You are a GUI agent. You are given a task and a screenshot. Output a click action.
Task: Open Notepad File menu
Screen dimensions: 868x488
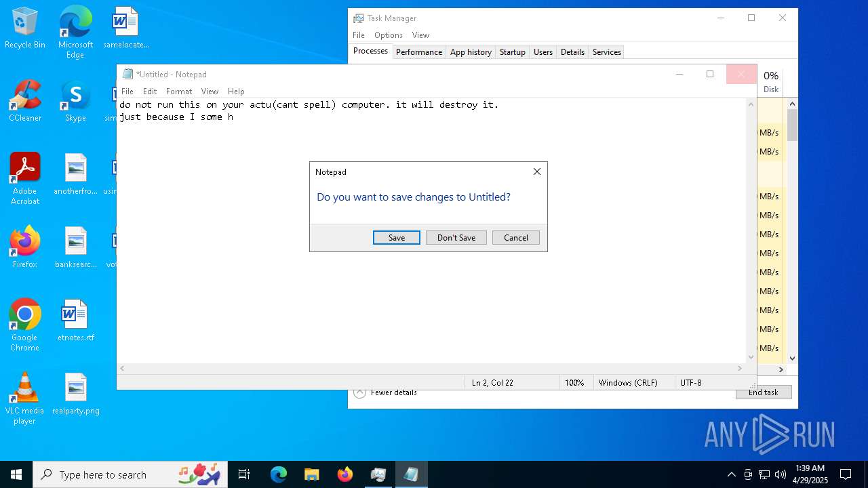127,91
